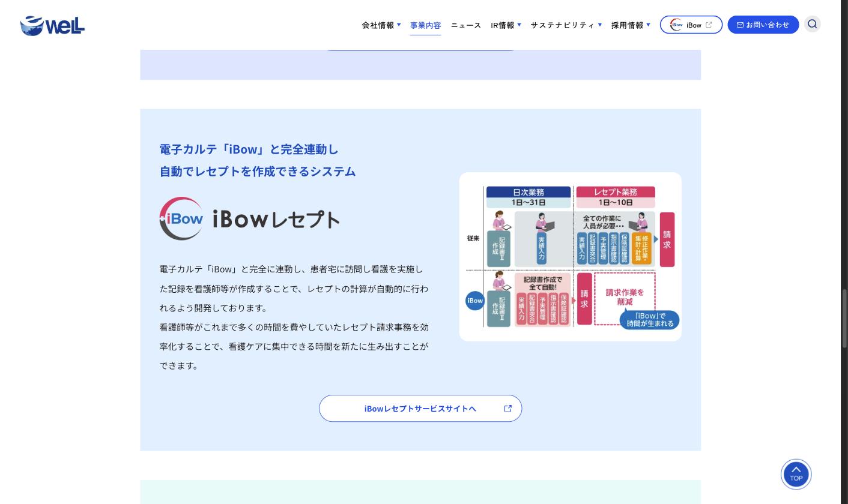Screen dimensions: 848x504
Task: Click the TOP back-to-top button
Action: pos(796,474)
